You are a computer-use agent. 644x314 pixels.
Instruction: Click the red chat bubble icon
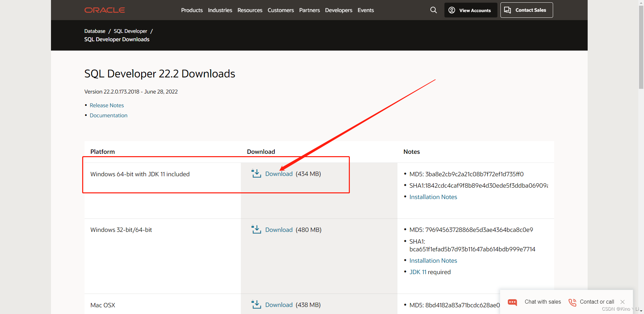pos(512,302)
